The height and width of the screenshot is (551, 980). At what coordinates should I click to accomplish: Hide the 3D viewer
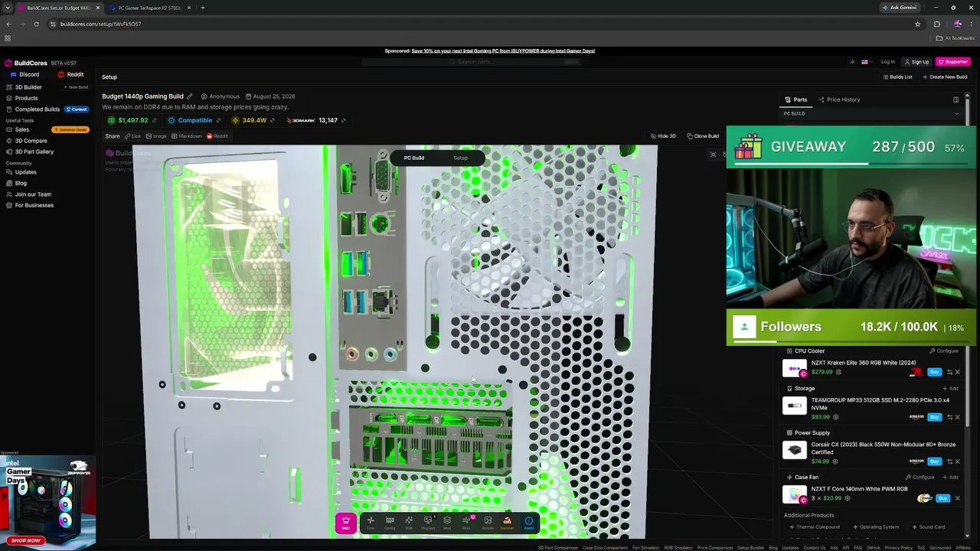click(x=663, y=136)
